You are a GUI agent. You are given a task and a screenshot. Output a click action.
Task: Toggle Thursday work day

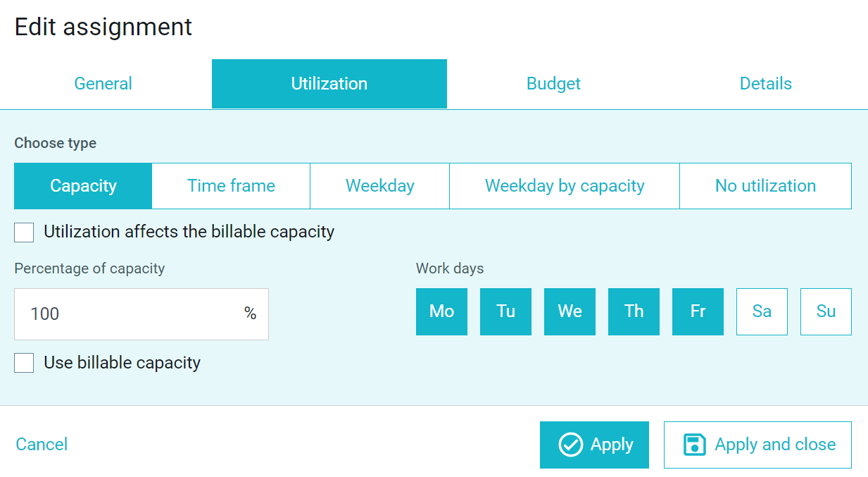pos(634,311)
